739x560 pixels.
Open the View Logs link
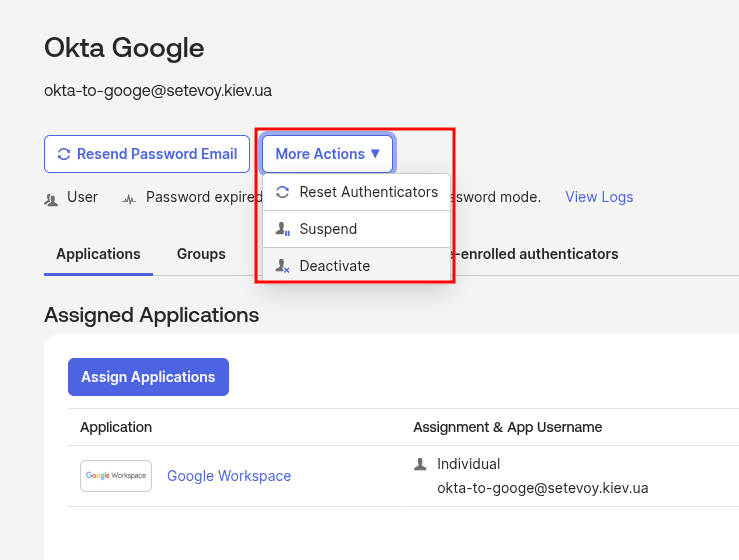(x=599, y=197)
